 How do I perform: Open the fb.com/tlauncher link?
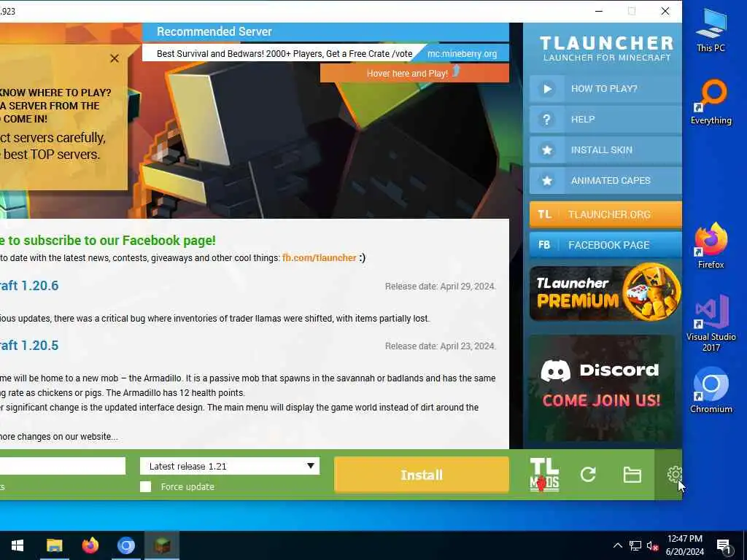[x=320, y=257]
